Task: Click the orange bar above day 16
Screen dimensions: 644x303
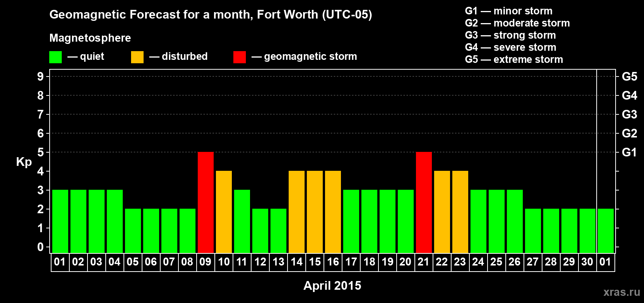Action: coord(333,212)
